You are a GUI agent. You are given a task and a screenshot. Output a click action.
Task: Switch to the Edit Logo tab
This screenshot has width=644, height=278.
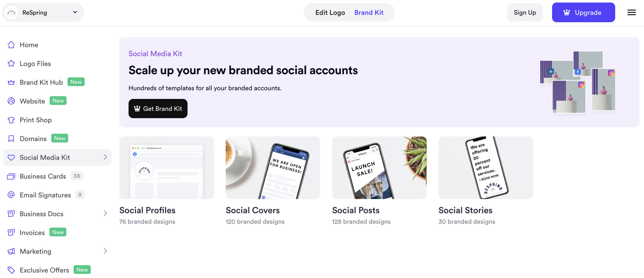330,12
